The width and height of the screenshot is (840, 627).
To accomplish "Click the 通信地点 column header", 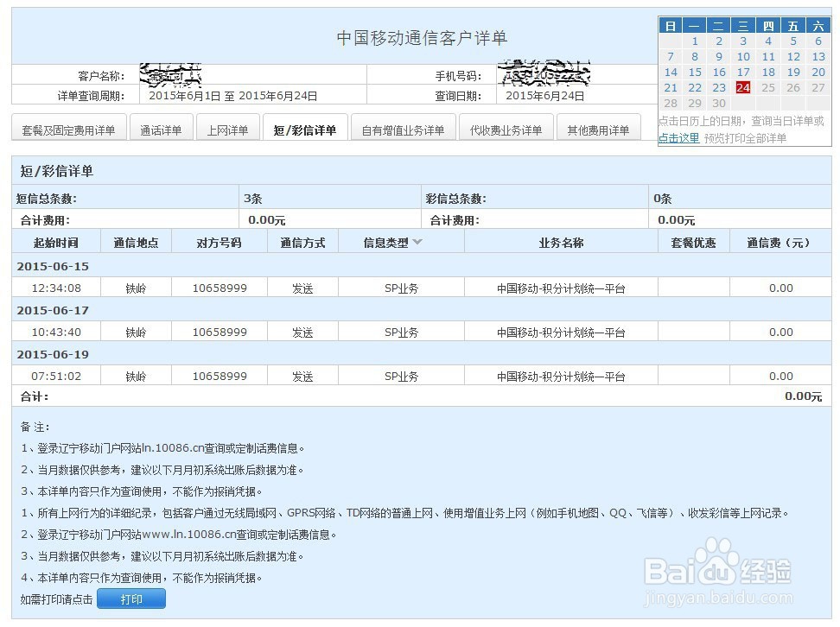I will pyautogui.click(x=136, y=243).
